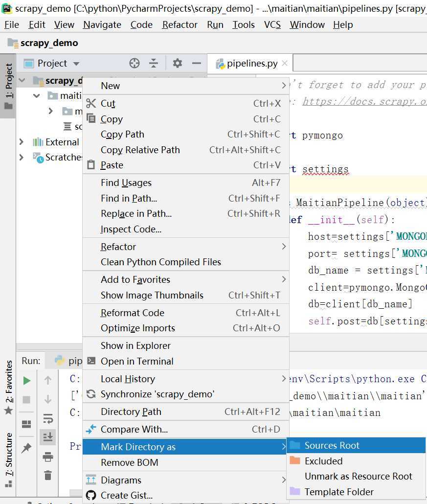Open the Project view dropdown
The image size is (427, 504).
pyautogui.click(x=76, y=64)
